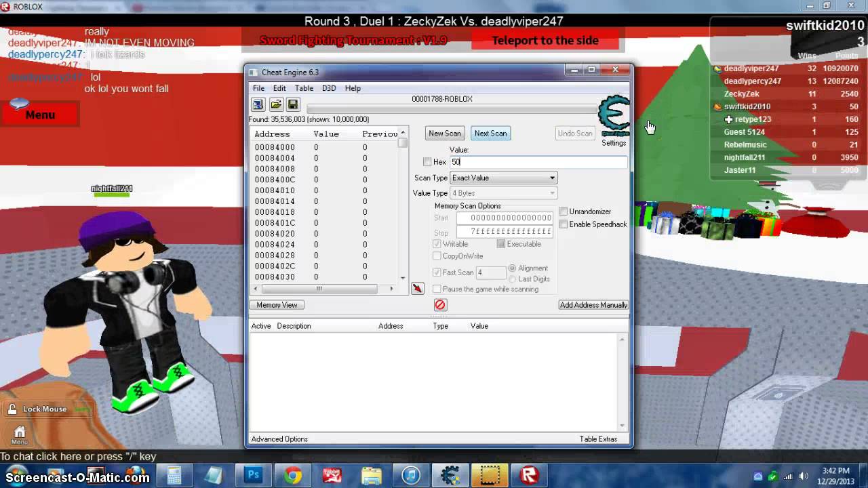Click the Start address field

(x=505, y=218)
